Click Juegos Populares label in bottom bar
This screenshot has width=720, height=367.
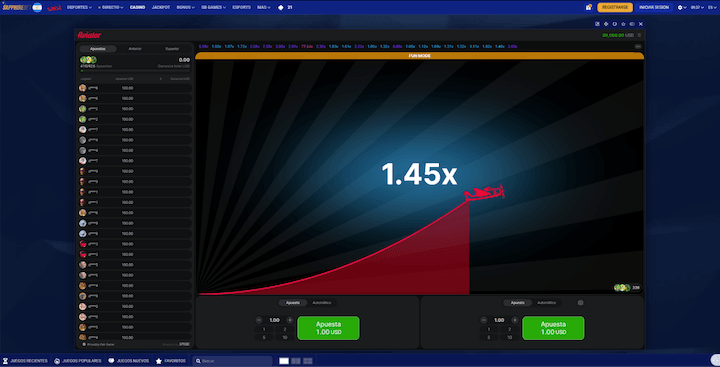click(81, 361)
